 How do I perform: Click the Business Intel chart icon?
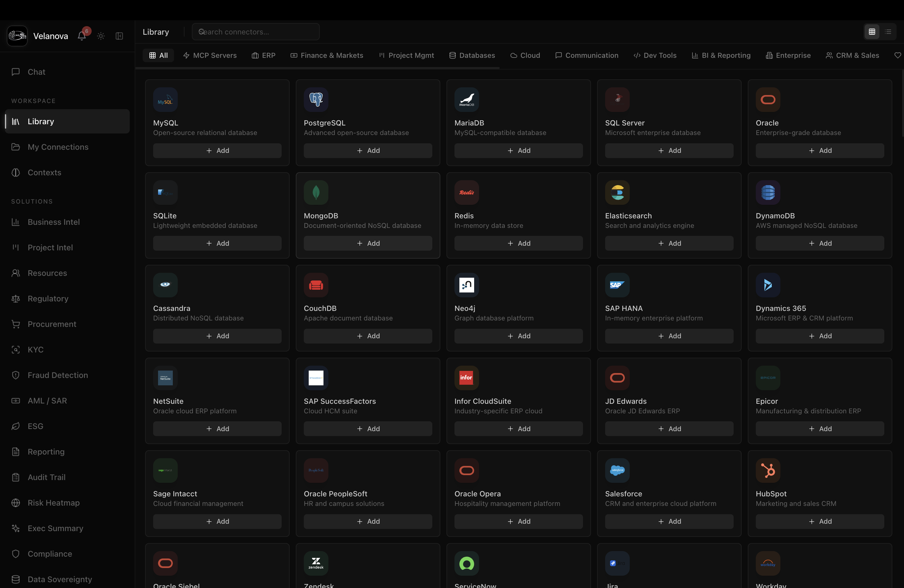tap(15, 222)
